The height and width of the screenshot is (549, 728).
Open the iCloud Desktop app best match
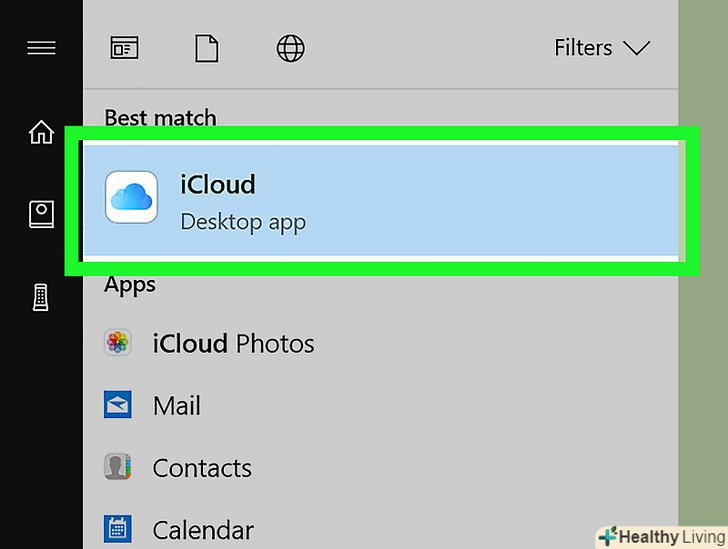pos(380,200)
